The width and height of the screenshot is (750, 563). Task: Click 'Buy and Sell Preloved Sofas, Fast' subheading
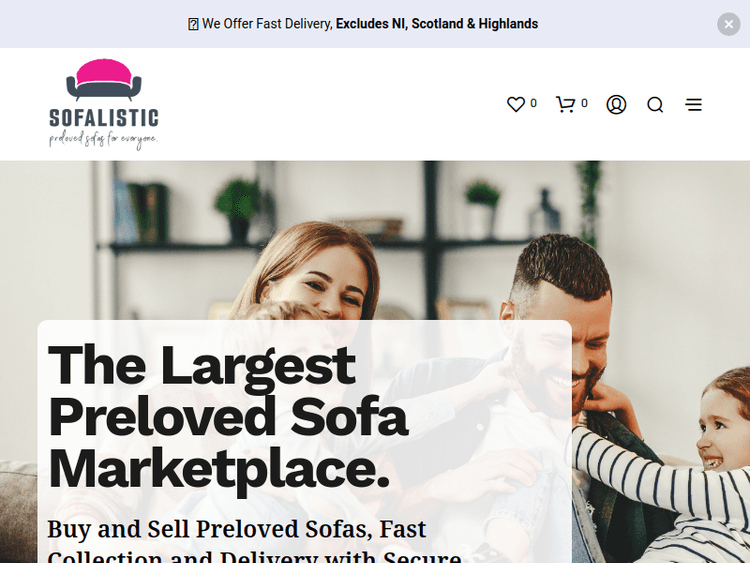tap(236, 529)
